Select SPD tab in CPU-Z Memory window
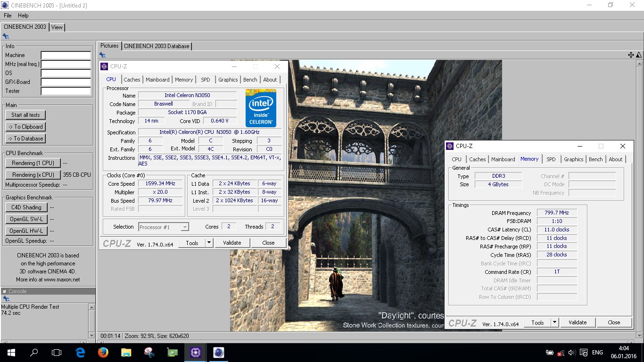This screenshot has height=362, width=644. pyautogui.click(x=551, y=159)
